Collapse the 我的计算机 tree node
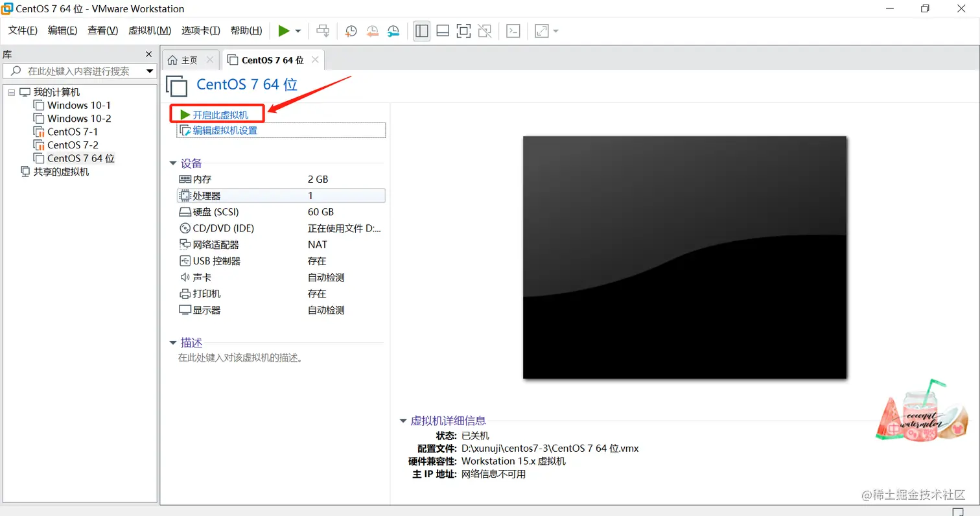The image size is (980, 516). click(11, 92)
